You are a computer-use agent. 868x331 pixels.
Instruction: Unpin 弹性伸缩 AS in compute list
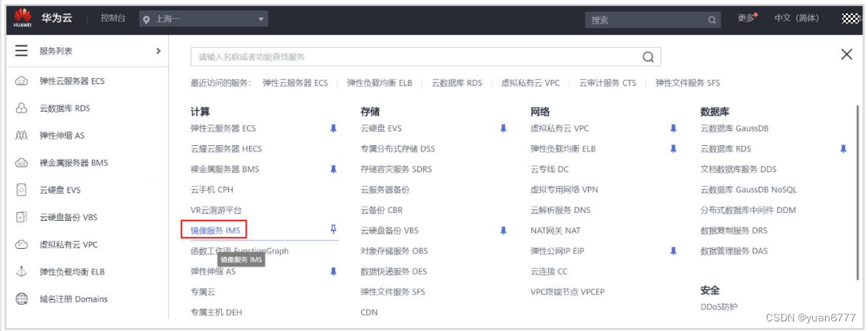tap(333, 271)
